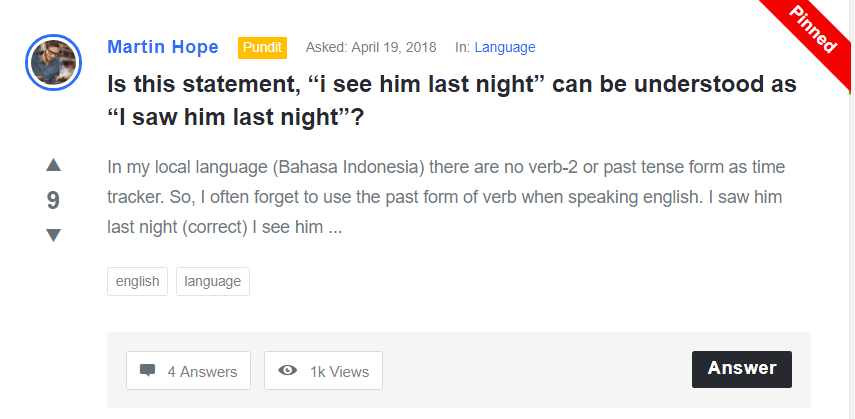Downvote the question with the down arrow
Viewport: 855px width, 419px height.
tap(54, 235)
